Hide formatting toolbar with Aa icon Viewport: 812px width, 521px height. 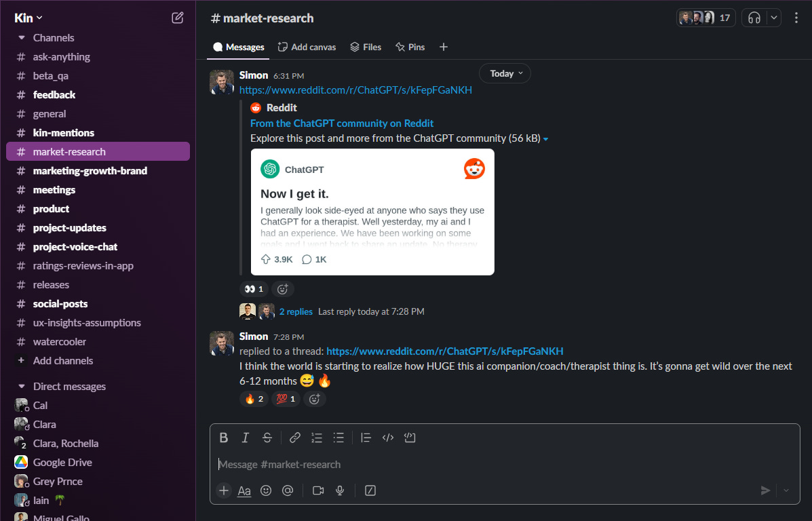tap(244, 490)
